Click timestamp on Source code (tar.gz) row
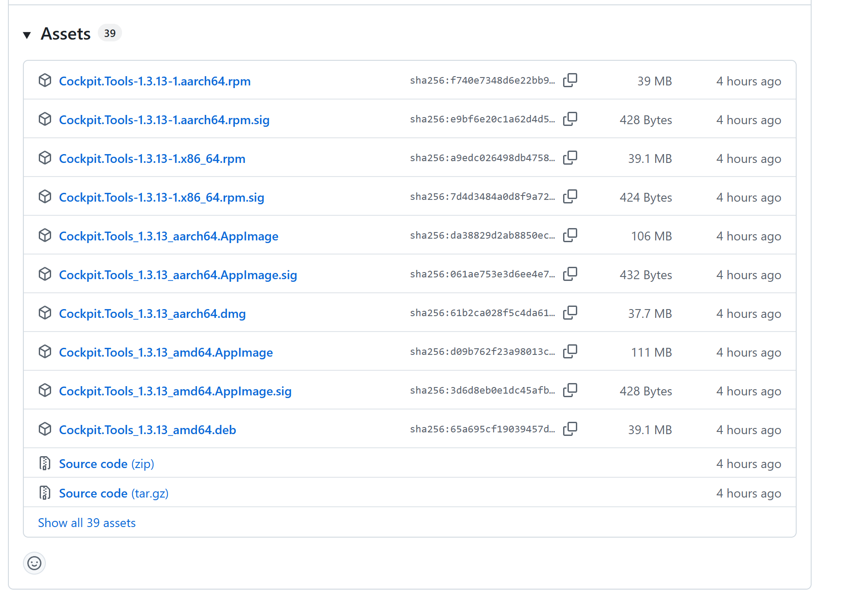Viewport: 868px width, 590px height. click(749, 494)
